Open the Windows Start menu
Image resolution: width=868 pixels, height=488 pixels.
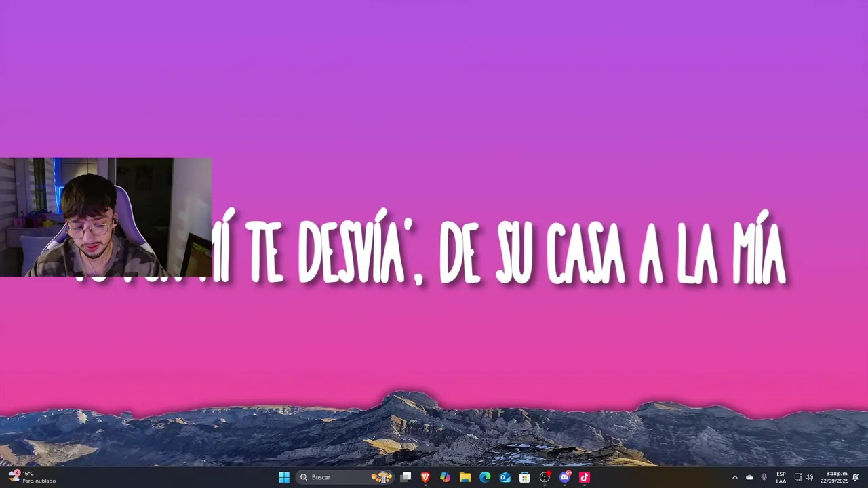(284, 477)
